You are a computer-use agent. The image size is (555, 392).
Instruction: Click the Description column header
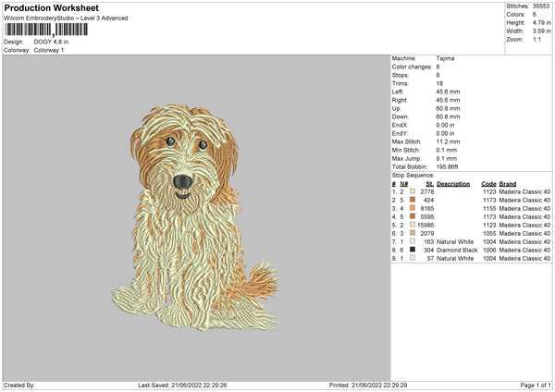tap(453, 183)
